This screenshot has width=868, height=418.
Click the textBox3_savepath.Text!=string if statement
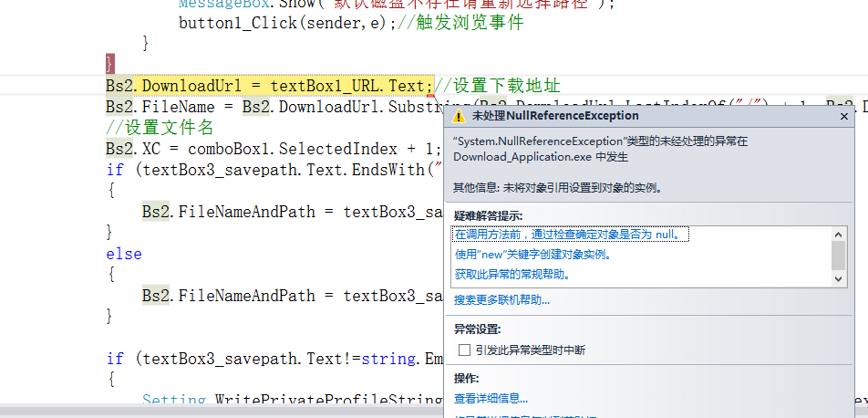pyautogui.click(x=275, y=359)
